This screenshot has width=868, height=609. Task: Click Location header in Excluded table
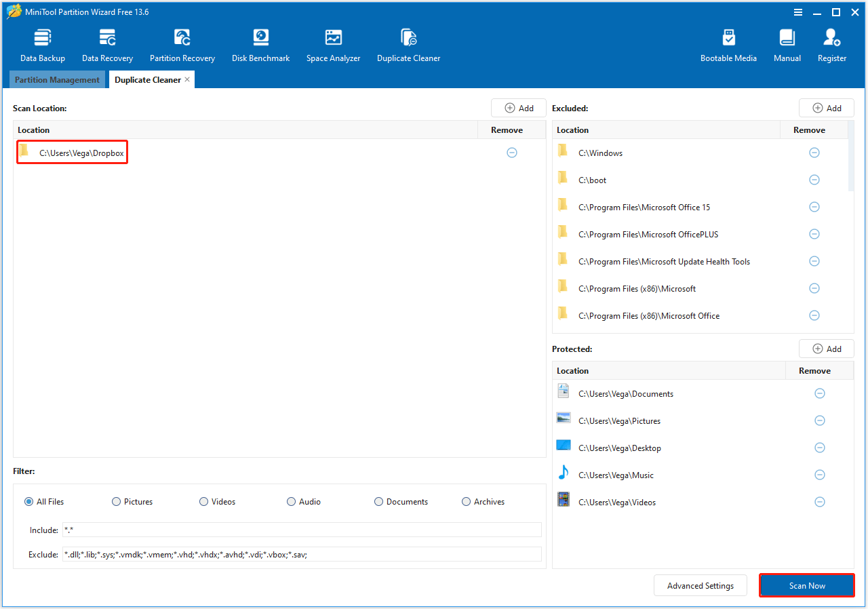[x=667, y=130]
